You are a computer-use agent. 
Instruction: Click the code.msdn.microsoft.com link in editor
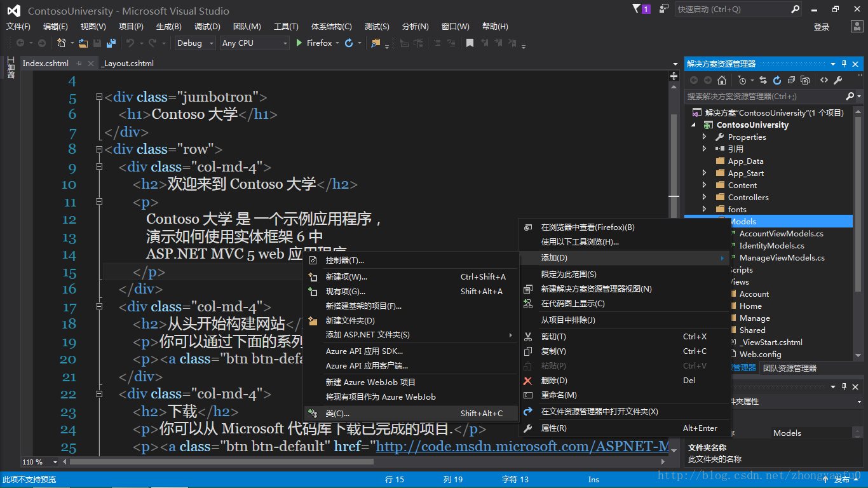coord(523,447)
